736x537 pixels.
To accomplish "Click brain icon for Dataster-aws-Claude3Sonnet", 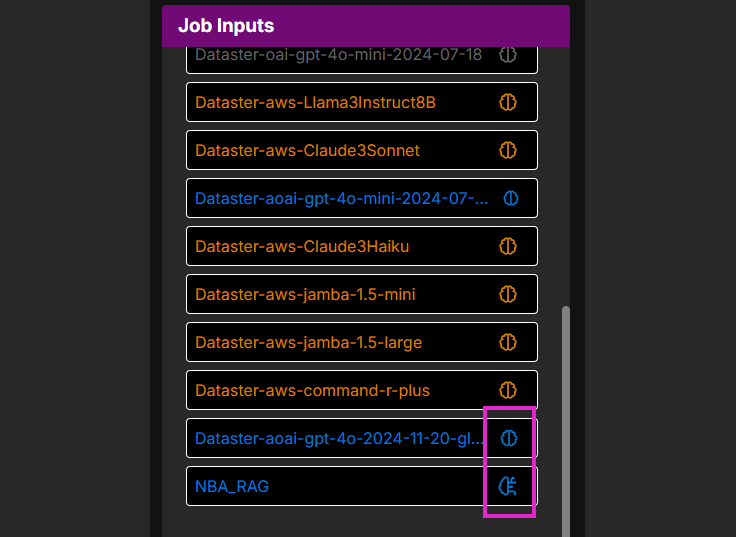I will (508, 150).
